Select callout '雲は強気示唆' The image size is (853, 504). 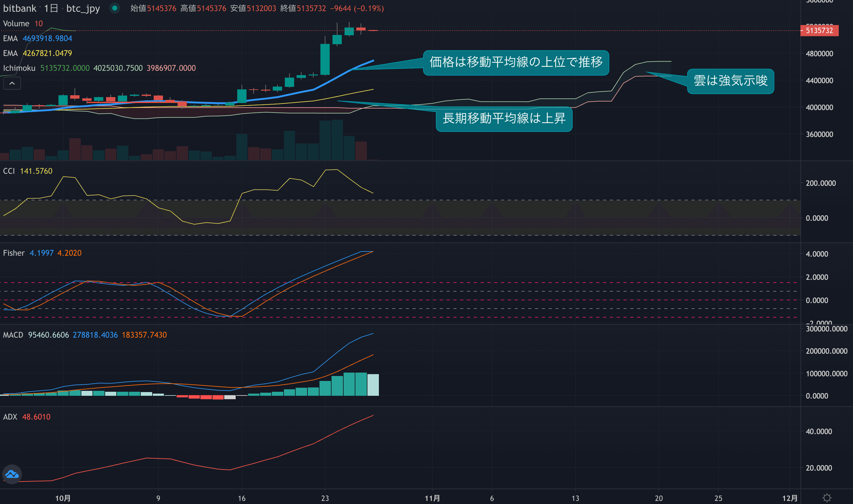point(730,81)
